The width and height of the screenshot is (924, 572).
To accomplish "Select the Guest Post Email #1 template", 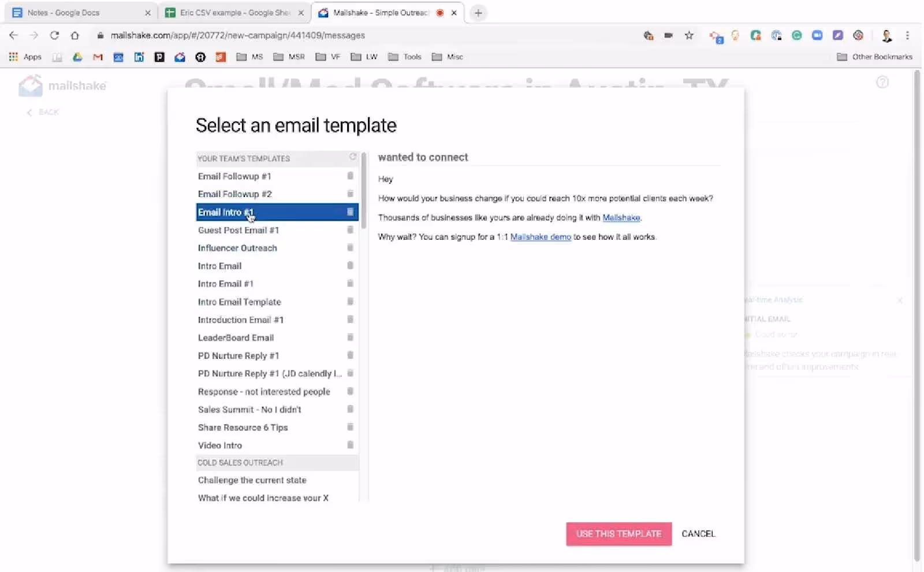I will click(x=239, y=230).
